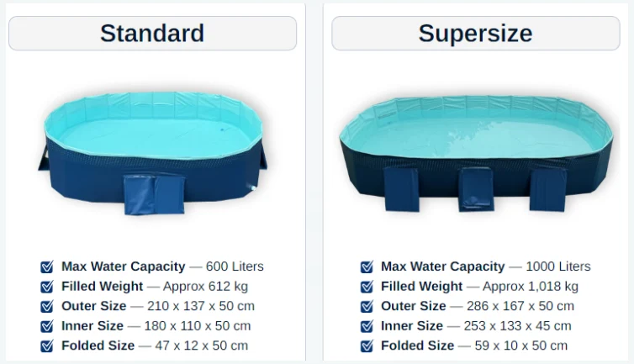The image size is (634, 364).
Task: Click Standard Folded Size 47 x 12 text
Action: (155, 346)
